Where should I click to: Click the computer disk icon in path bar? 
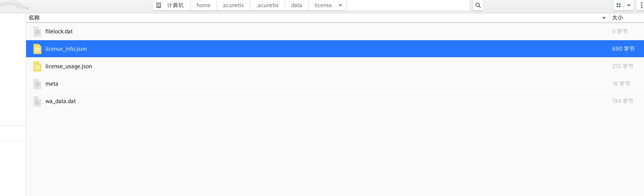pos(159,5)
